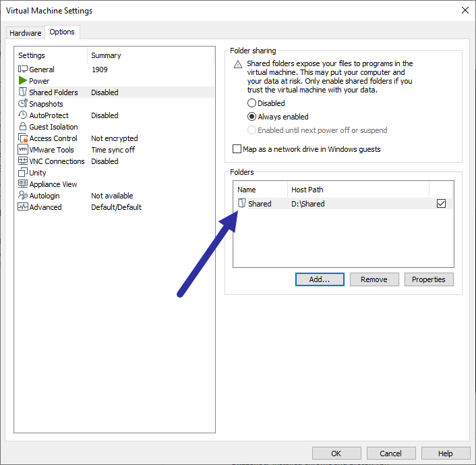Click the VNC Connections icon
This screenshot has height=465, width=476.
pyautogui.click(x=23, y=161)
